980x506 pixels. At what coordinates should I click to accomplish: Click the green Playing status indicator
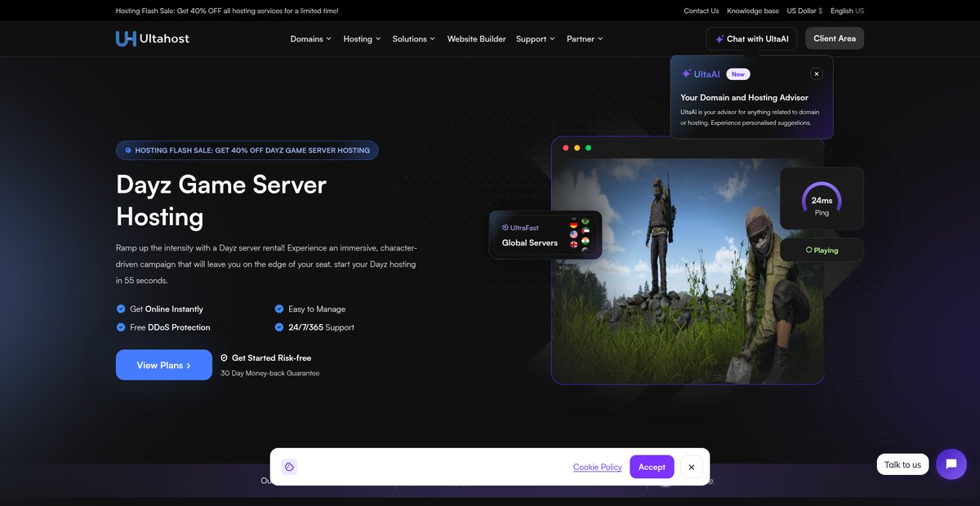pos(822,250)
